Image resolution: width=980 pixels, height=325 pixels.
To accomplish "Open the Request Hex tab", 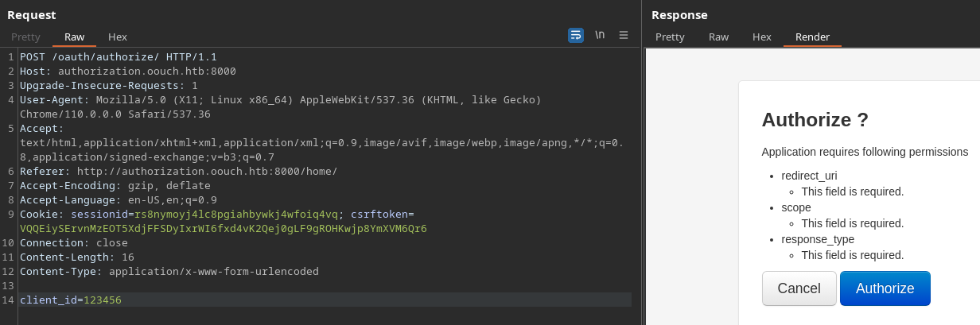I will (x=118, y=37).
